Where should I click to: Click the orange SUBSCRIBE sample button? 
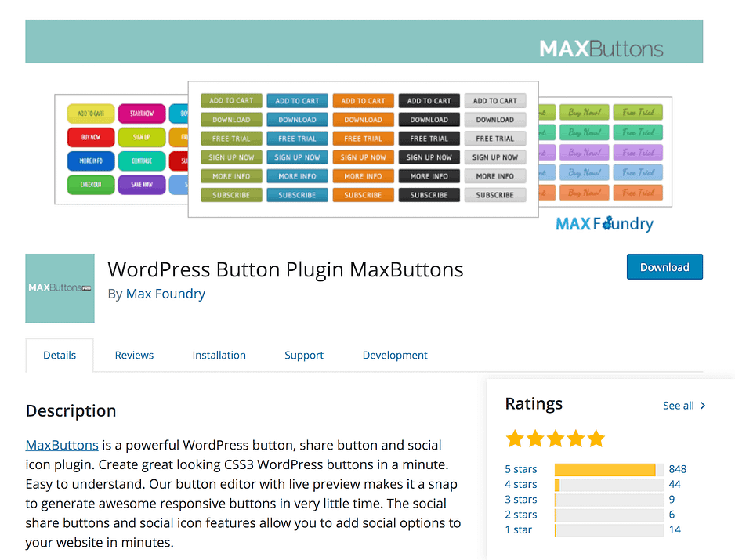[363, 195]
